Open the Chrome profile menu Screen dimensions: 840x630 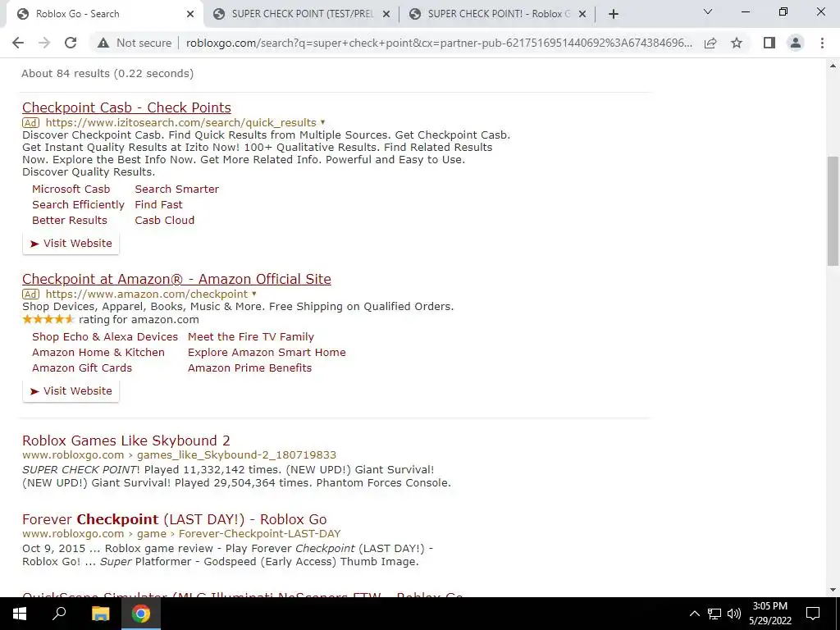click(x=796, y=43)
